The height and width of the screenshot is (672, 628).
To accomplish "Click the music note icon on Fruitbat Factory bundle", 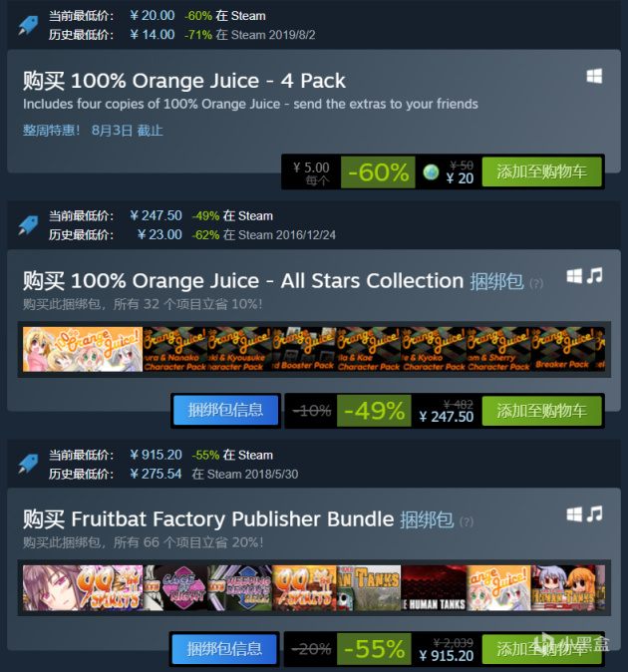I will tap(594, 513).
